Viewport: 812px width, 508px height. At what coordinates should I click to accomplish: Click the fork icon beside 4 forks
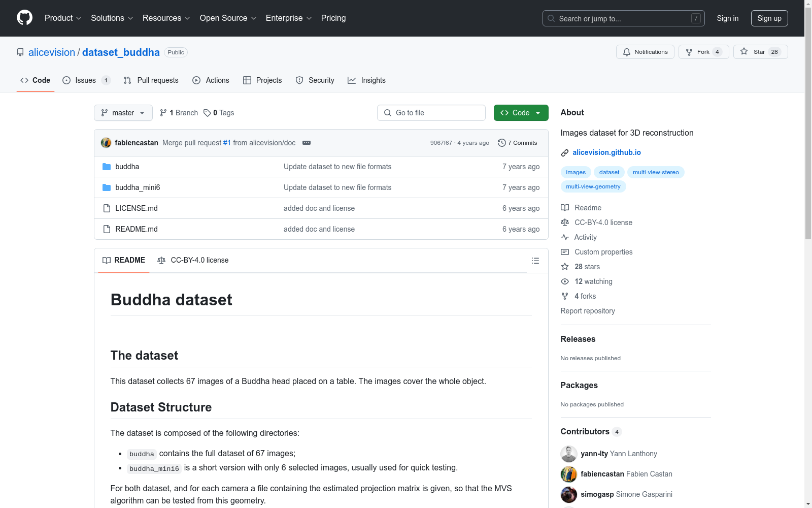coord(565,296)
